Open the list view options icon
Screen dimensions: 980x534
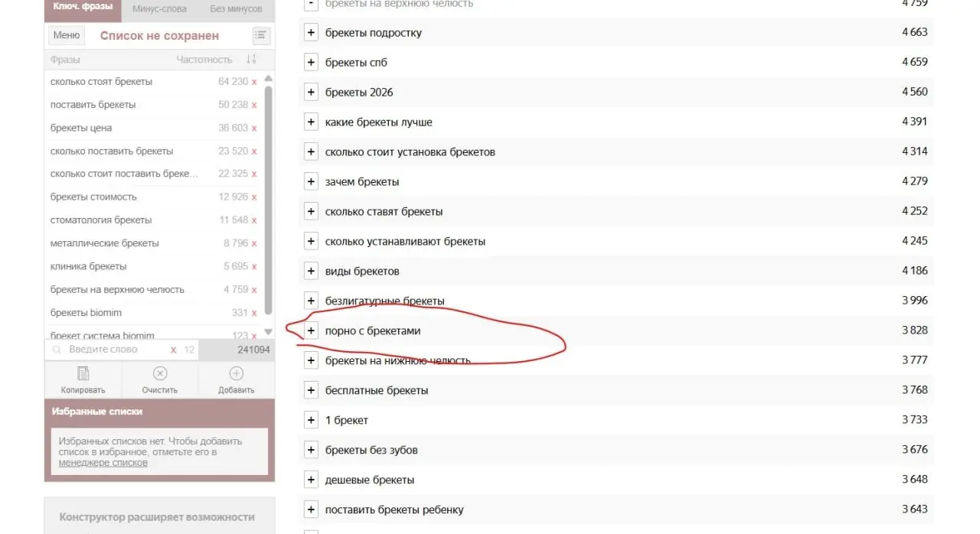(261, 35)
